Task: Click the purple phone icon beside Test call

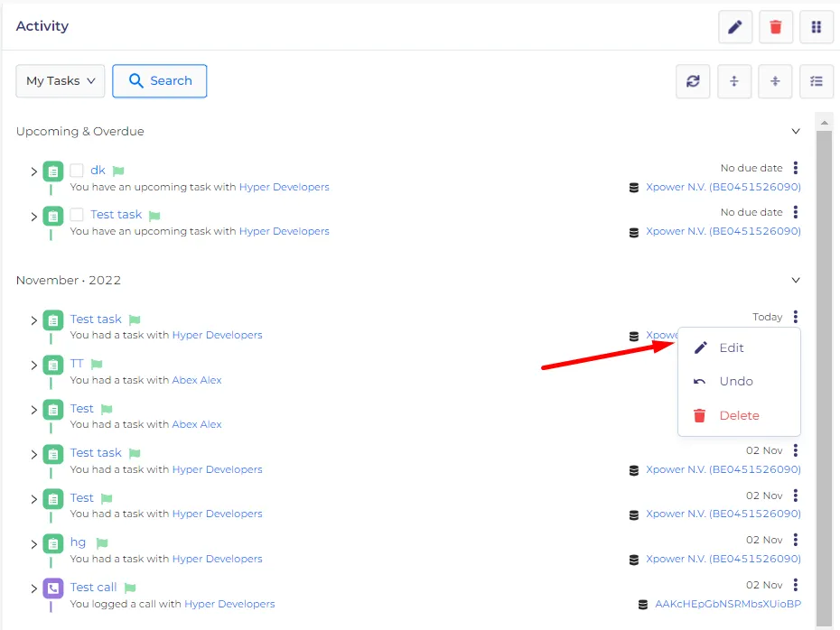Action: [53, 588]
